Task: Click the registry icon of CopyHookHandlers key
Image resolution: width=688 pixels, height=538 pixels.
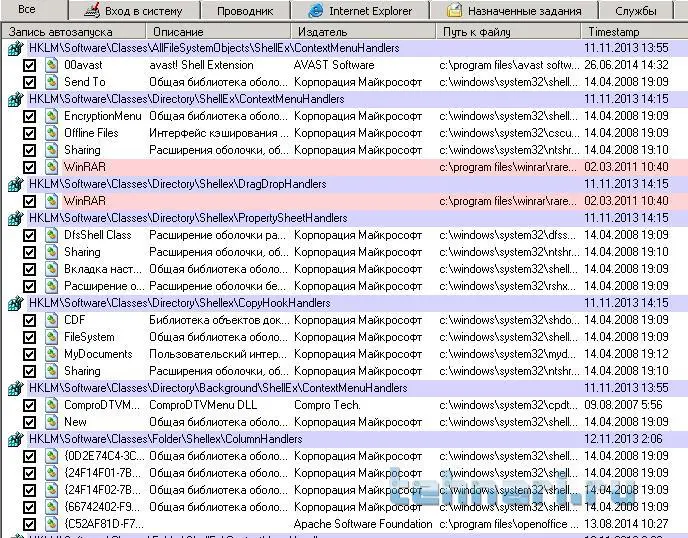Action: tap(15, 304)
